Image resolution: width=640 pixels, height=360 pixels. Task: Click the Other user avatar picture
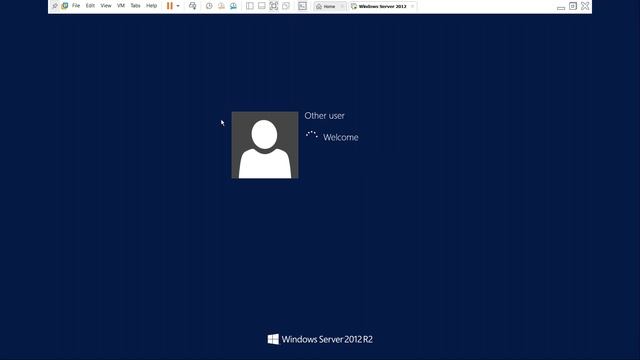(x=265, y=145)
